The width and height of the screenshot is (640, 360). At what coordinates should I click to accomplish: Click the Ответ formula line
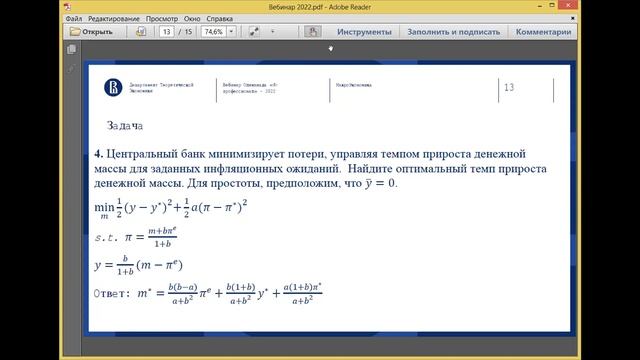click(208, 293)
